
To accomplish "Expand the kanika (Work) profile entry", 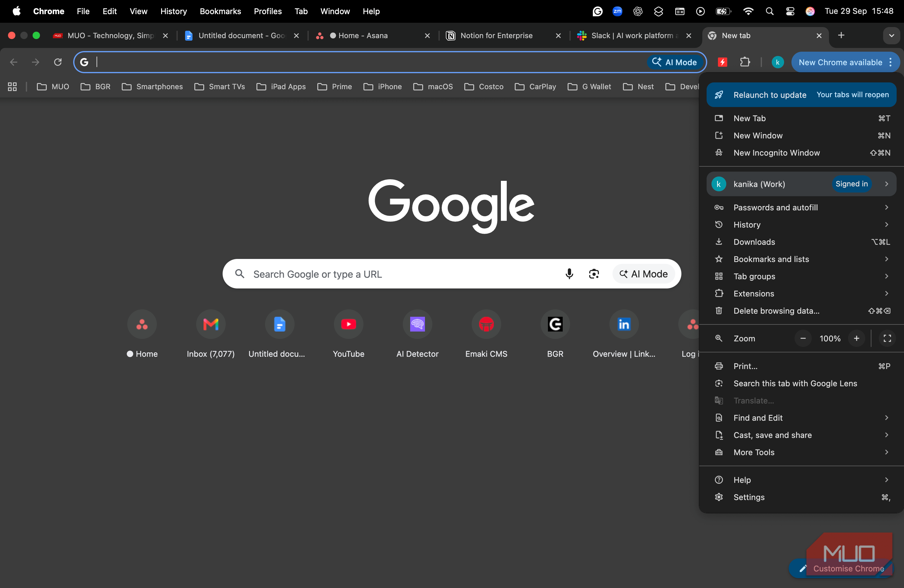I will (x=801, y=184).
